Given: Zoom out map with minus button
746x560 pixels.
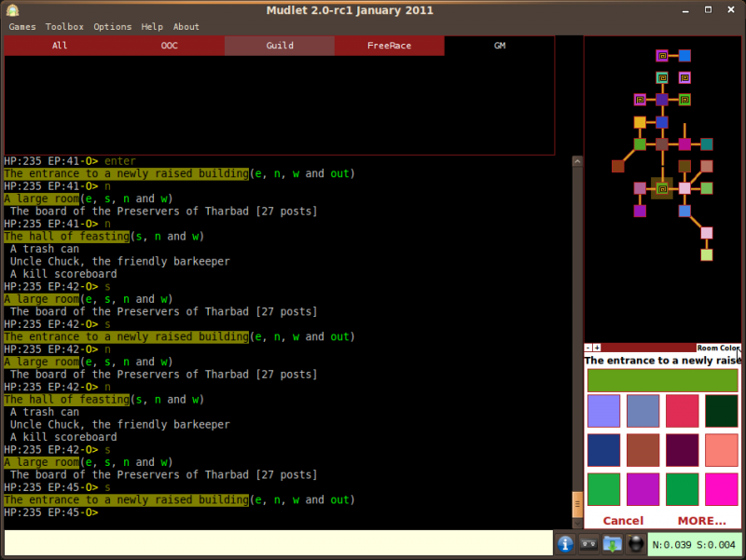Looking at the screenshot, I should pyautogui.click(x=588, y=348).
